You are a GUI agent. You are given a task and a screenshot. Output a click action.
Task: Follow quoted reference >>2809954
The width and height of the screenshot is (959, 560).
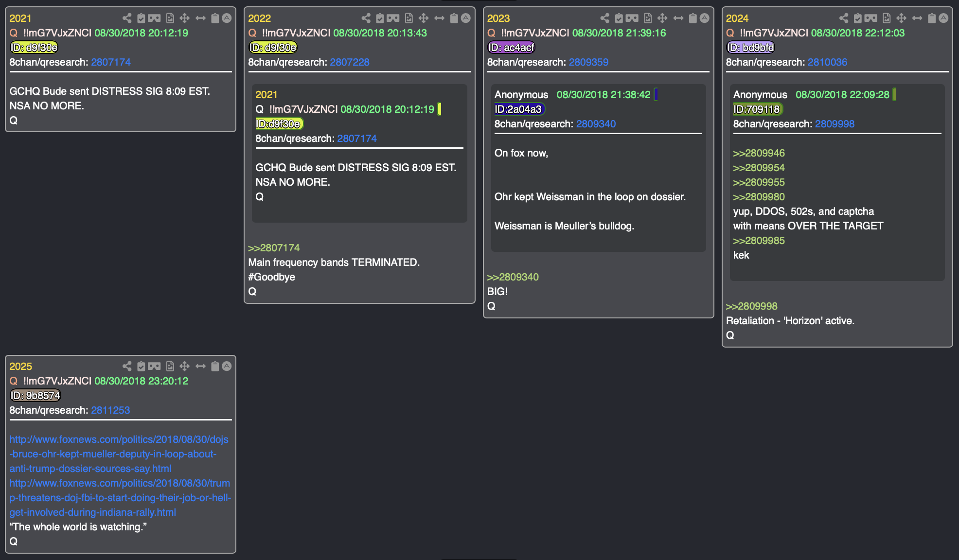coord(759,168)
